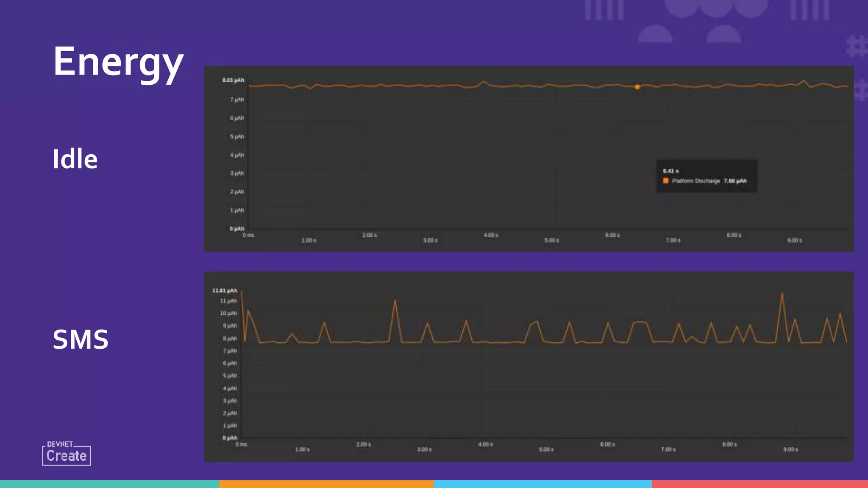
Task: Click the red segment of bottom color bar
Action: tap(759, 484)
